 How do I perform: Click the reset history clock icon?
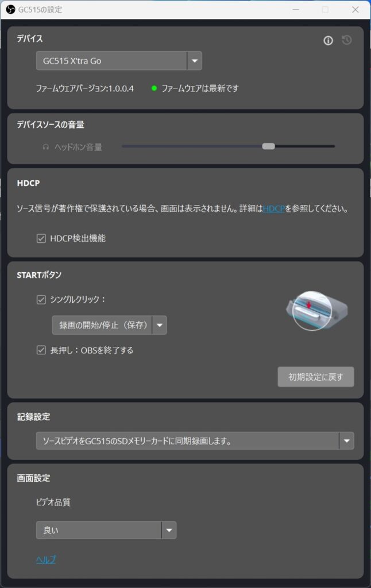point(347,40)
